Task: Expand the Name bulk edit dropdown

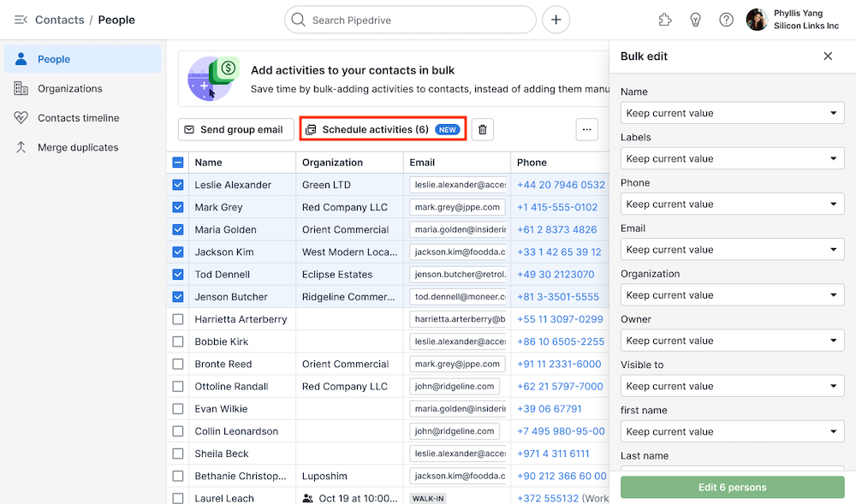Action: [732, 113]
